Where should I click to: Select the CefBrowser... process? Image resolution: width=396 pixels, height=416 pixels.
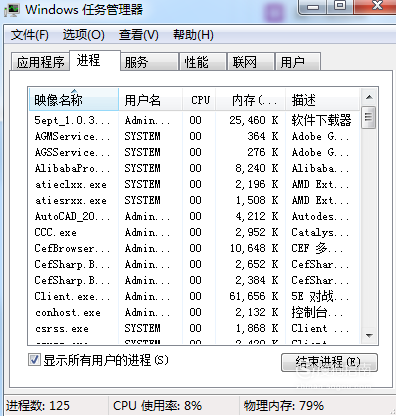pyautogui.click(x=194, y=248)
